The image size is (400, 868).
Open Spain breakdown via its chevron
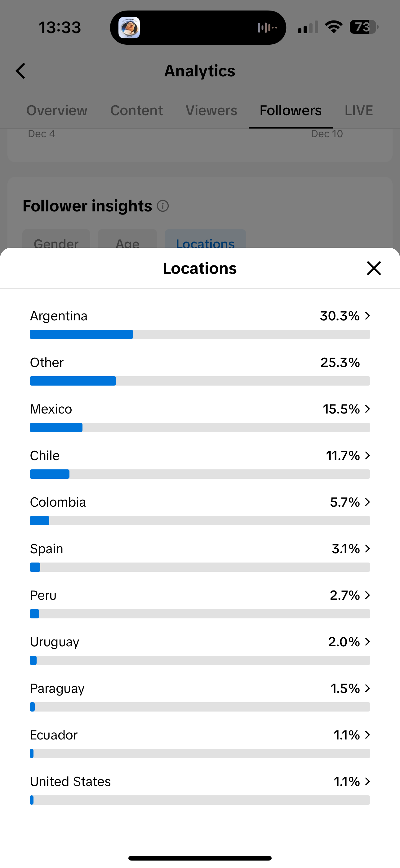[368, 548]
